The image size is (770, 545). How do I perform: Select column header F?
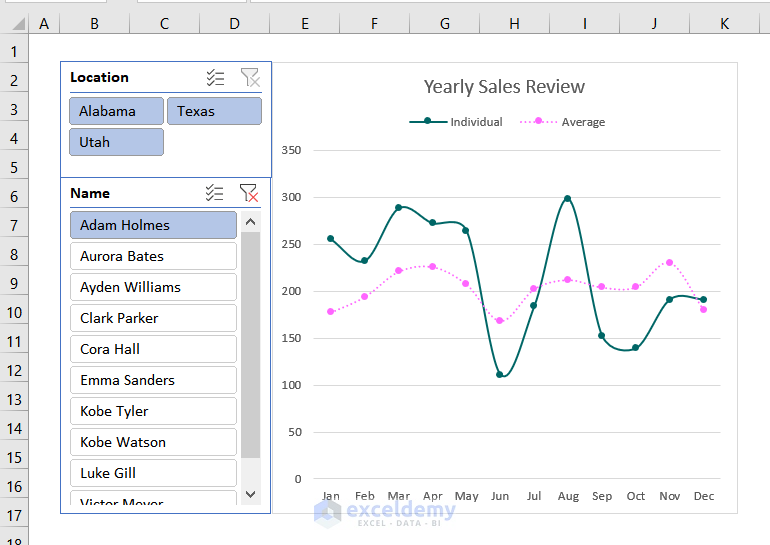point(373,23)
